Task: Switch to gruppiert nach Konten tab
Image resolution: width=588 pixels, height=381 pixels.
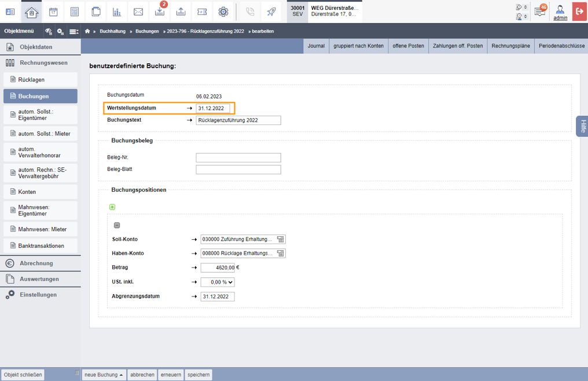Action: [358, 46]
